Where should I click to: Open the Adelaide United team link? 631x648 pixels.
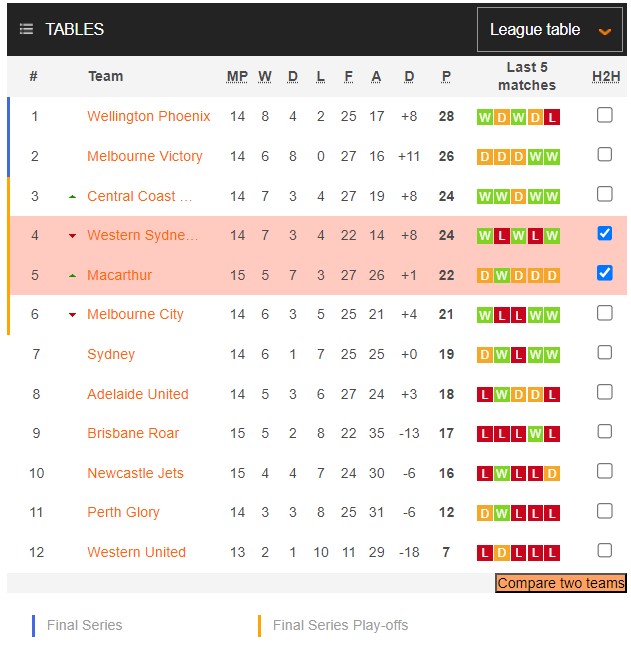click(138, 394)
